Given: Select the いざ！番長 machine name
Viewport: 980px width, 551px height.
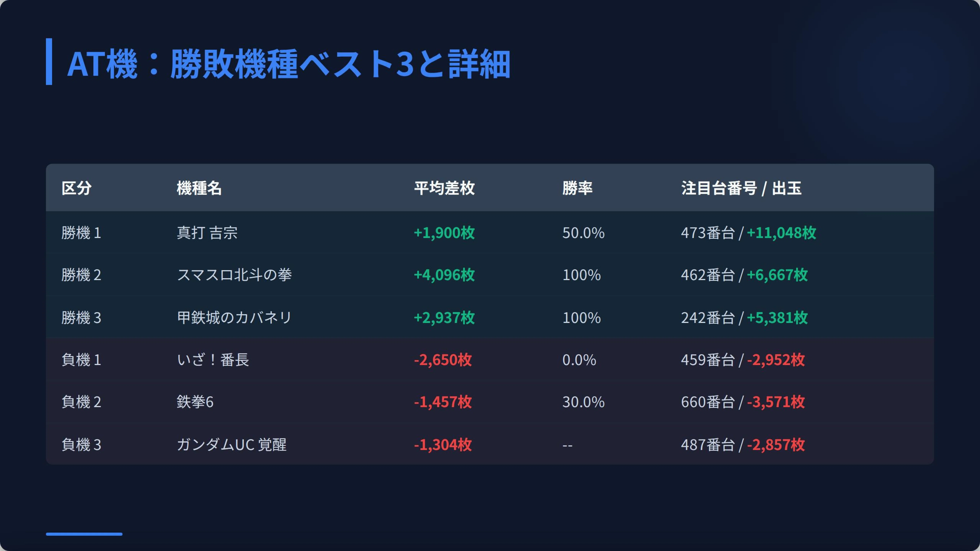Looking at the screenshot, I should click(x=213, y=360).
